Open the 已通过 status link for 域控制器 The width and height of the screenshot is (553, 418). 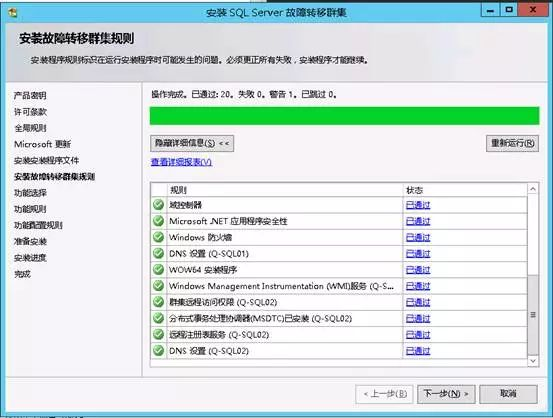click(x=418, y=205)
